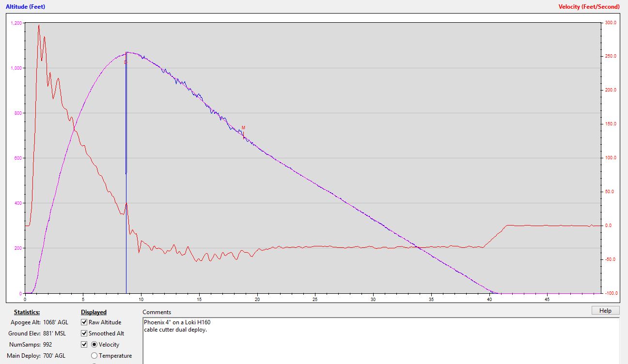
Task: Click the 1,000 label on altitude axis
Action: coord(16,68)
